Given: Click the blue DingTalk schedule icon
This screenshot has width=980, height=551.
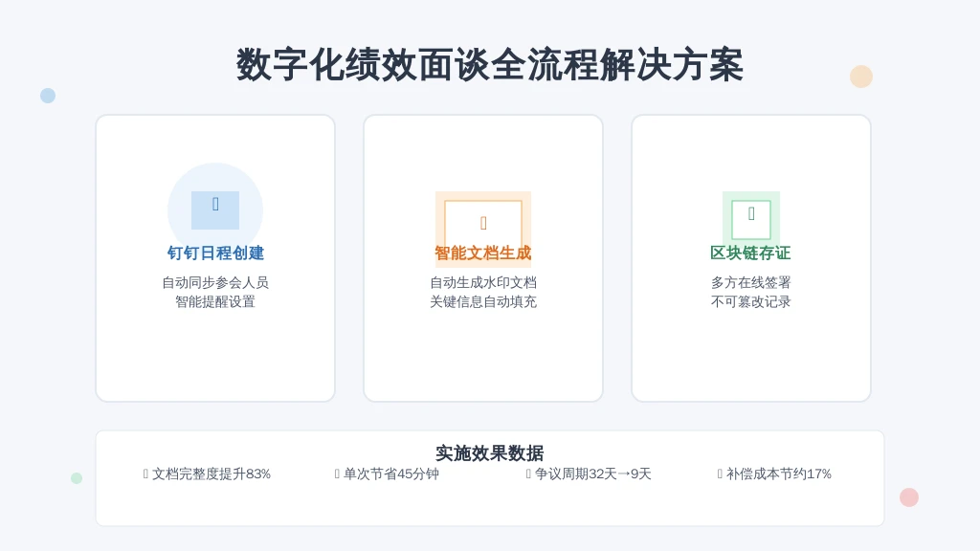Looking at the screenshot, I should click(215, 209).
